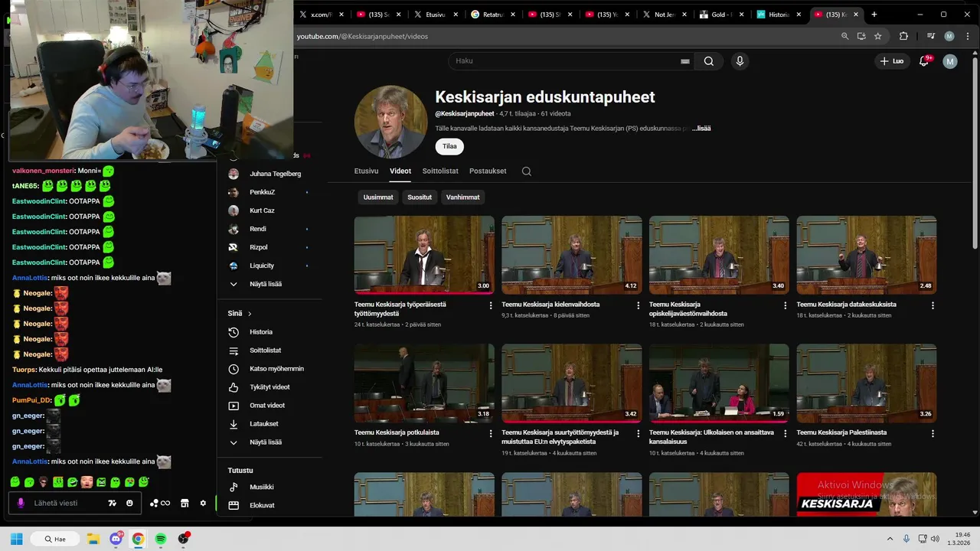Screen dimensions: 980x551
Task: Switch to the Soittolistat channel tab
Action: tap(440, 171)
